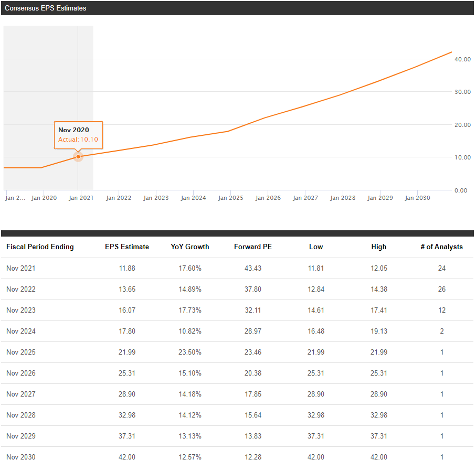Select the Nov 2026 fiscal period row label
476x470 pixels.
click(x=21, y=373)
